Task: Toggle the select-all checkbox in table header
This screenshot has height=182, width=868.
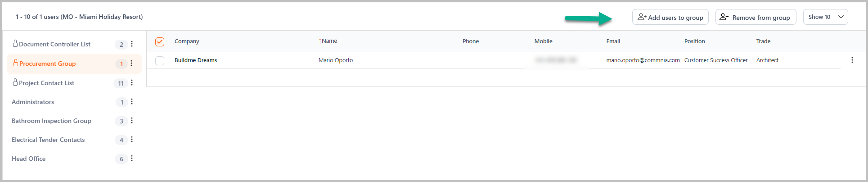Action: point(160,41)
